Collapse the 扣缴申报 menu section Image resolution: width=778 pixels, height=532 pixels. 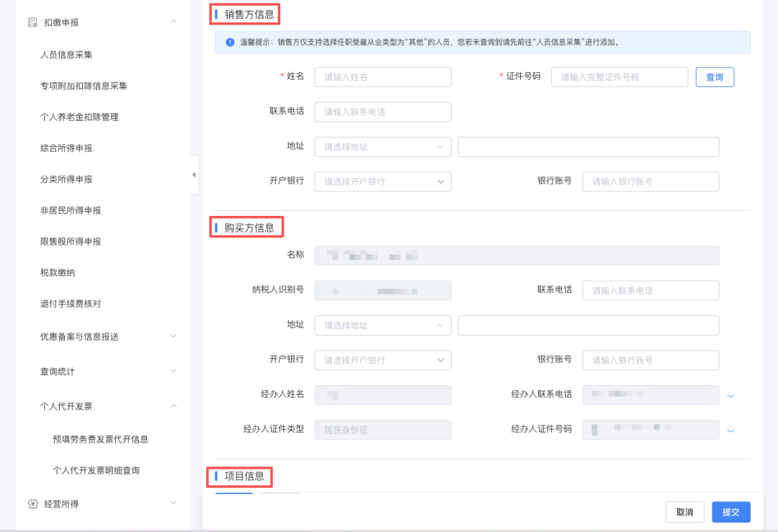pos(174,22)
